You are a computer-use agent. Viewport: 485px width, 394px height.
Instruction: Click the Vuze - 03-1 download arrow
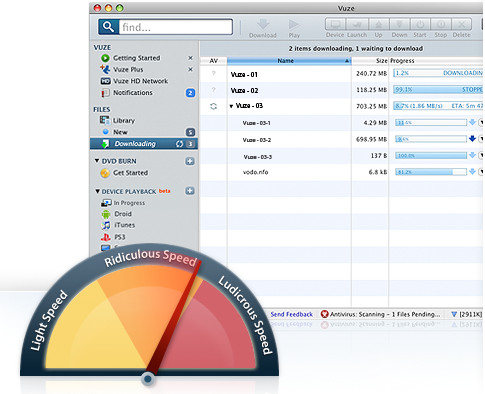coord(472,122)
